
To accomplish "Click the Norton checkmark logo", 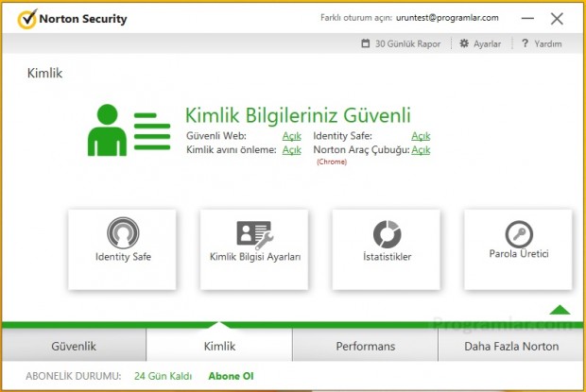I will tap(26, 19).
